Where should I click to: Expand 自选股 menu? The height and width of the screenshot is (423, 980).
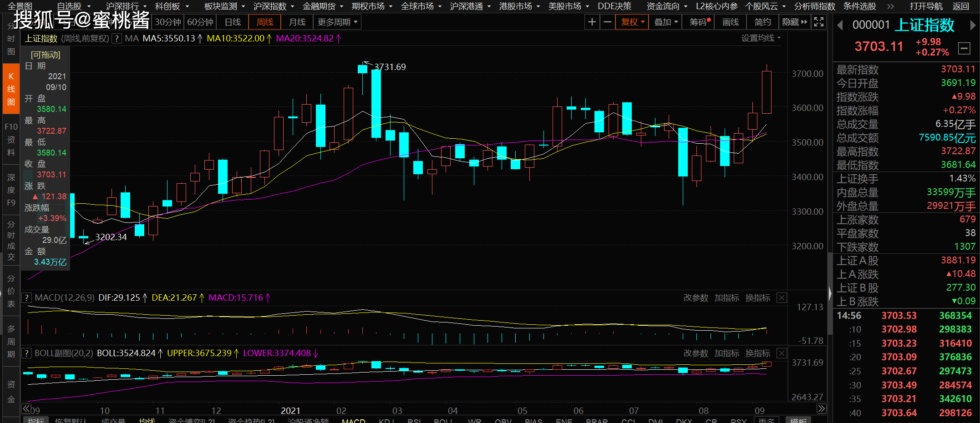[x=74, y=6]
